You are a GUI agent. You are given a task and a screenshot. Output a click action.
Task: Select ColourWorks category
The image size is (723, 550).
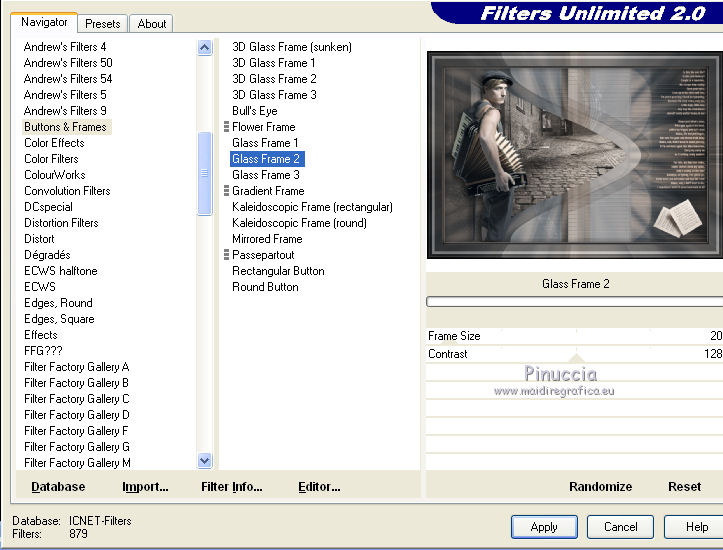pos(55,175)
